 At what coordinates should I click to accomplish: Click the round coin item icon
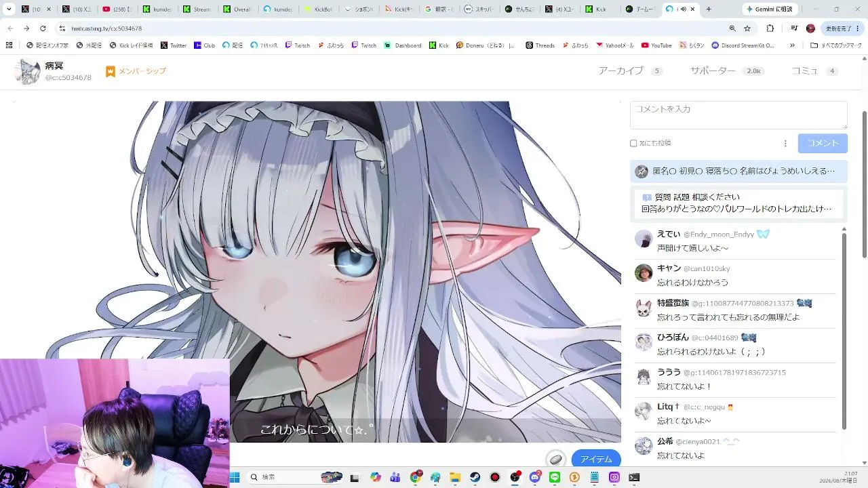click(555, 459)
